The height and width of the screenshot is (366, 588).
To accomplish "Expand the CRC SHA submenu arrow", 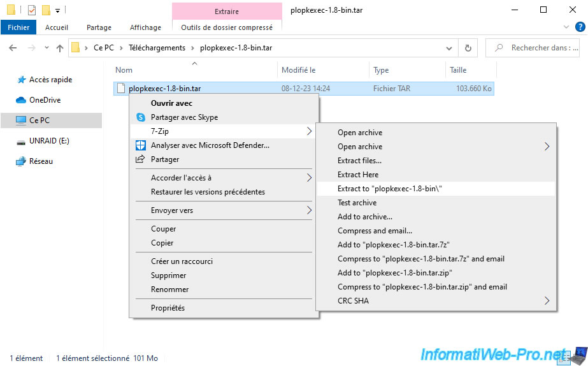I will point(547,301).
